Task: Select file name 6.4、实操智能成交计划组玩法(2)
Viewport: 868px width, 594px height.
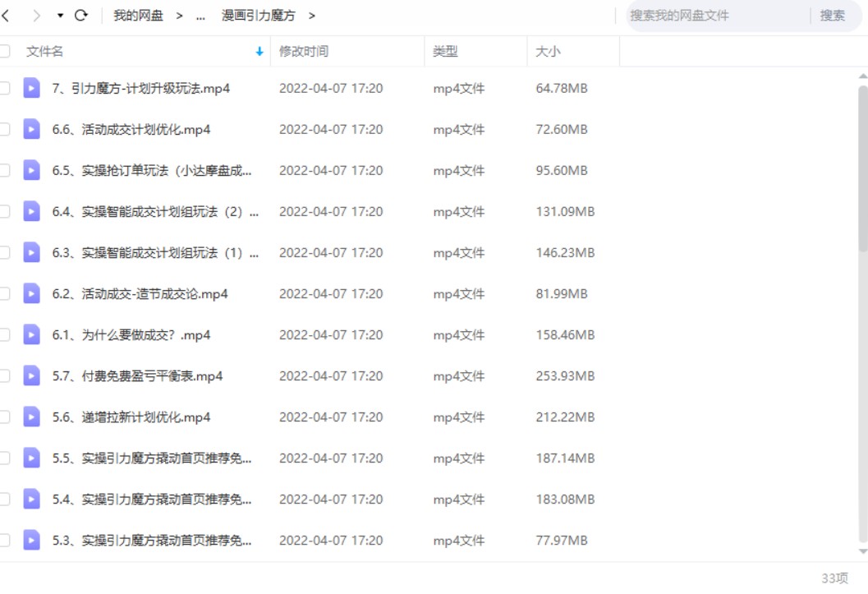Action: point(155,211)
